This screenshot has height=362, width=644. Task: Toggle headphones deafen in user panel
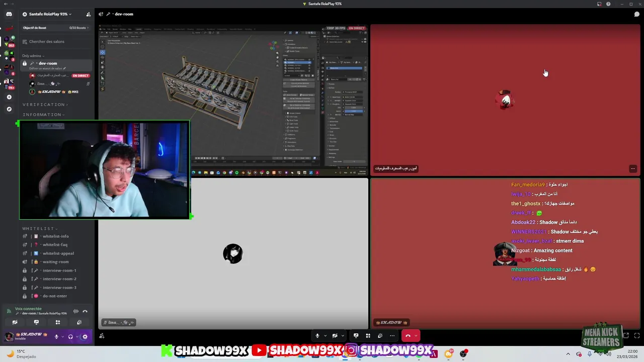(x=70, y=337)
